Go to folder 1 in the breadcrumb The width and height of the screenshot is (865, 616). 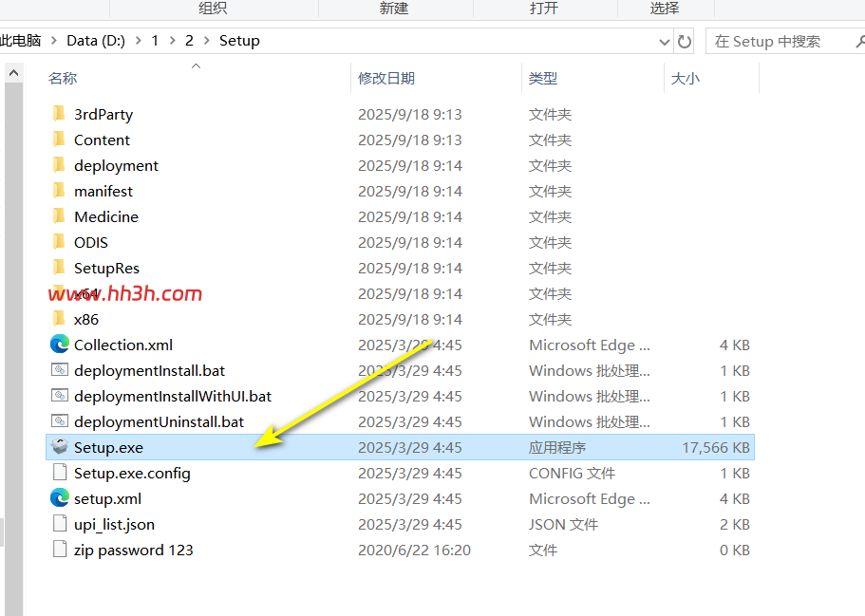click(155, 41)
